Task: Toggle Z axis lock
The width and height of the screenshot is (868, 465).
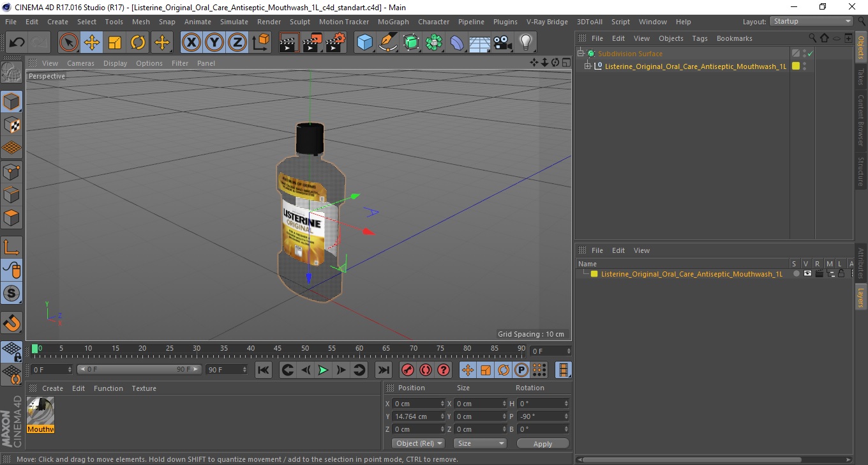Action: (x=237, y=43)
